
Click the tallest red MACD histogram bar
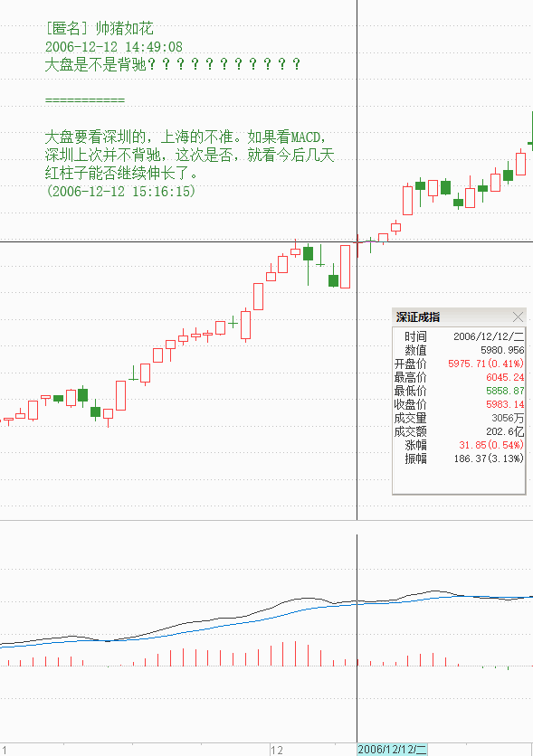click(x=296, y=653)
